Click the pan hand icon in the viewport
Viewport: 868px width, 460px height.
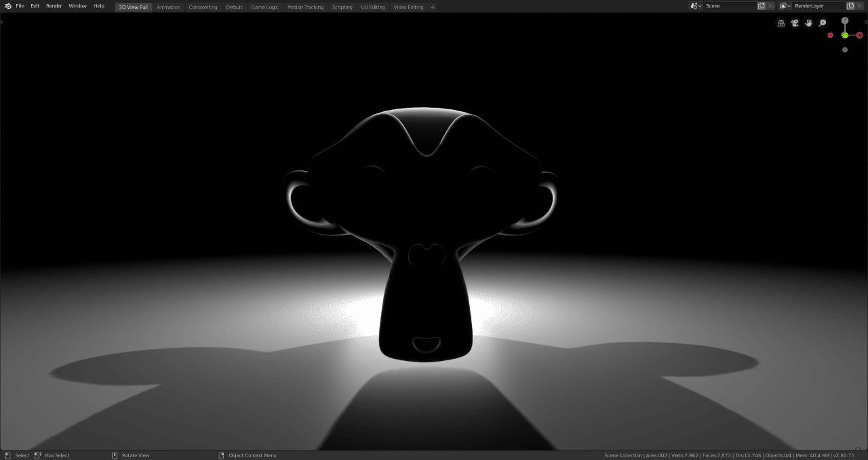tap(808, 23)
